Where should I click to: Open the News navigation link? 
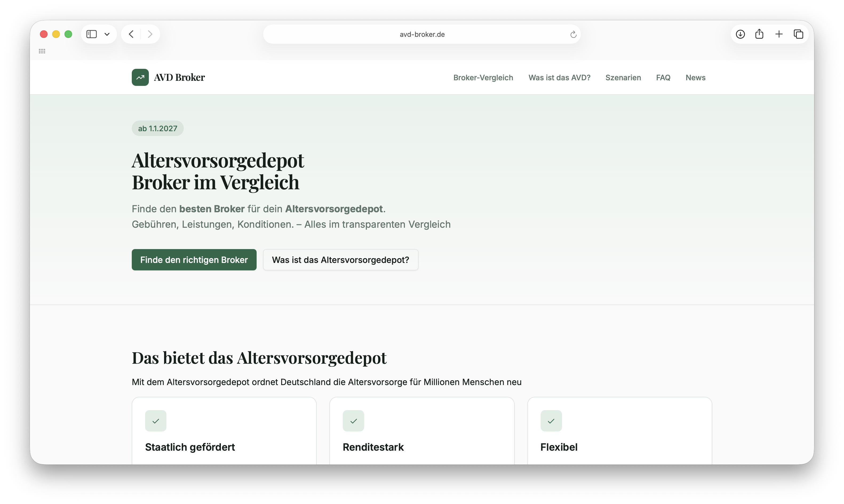[695, 78]
